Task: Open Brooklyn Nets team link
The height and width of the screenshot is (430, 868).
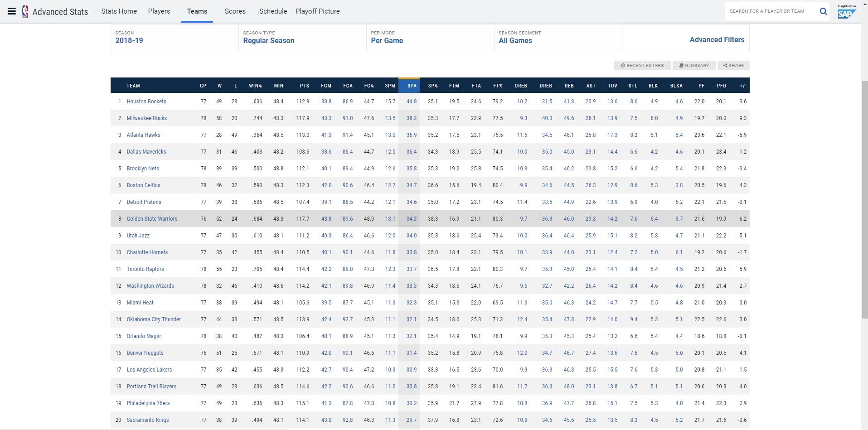Action: click(x=143, y=169)
